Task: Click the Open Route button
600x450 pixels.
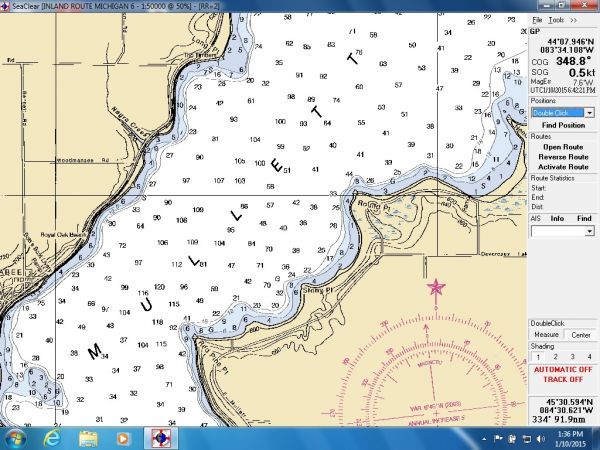Action: click(563, 147)
